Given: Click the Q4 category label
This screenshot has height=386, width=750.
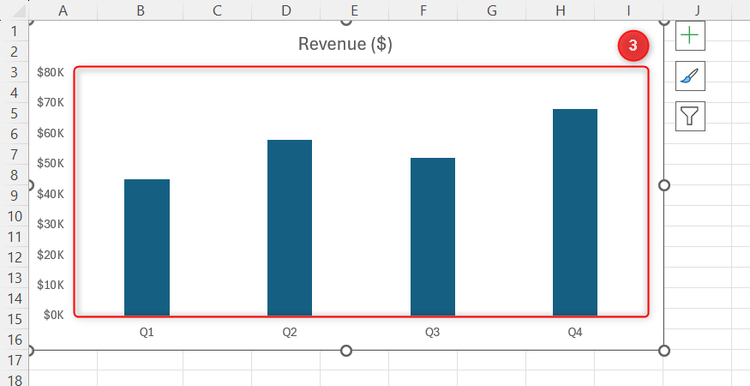Looking at the screenshot, I should click(x=575, y=332).
